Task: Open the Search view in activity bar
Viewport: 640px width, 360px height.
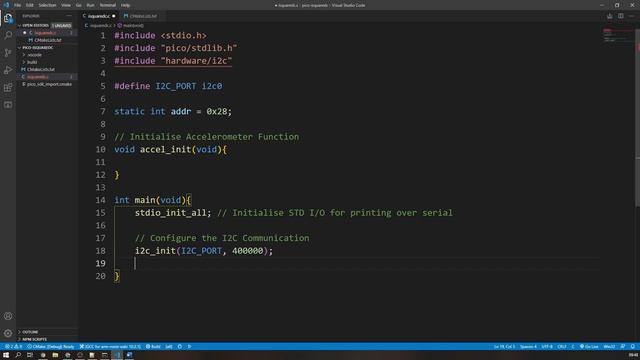Action: click(8, 35)
